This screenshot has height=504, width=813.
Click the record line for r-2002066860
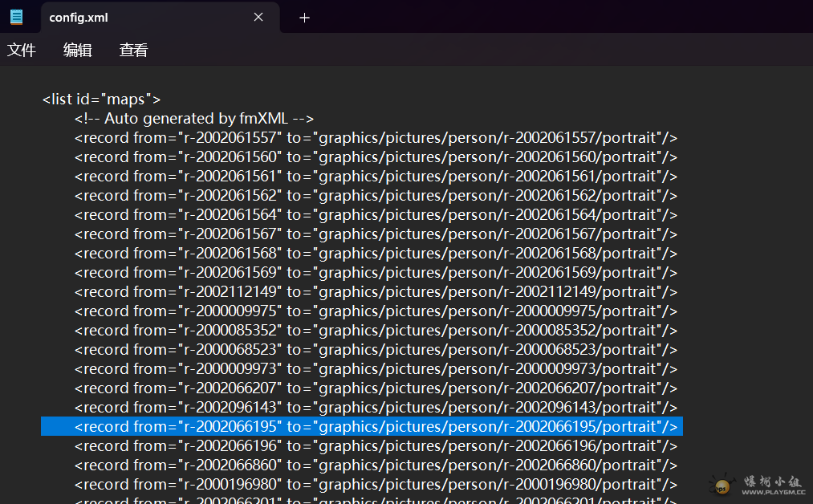(376, 465)
